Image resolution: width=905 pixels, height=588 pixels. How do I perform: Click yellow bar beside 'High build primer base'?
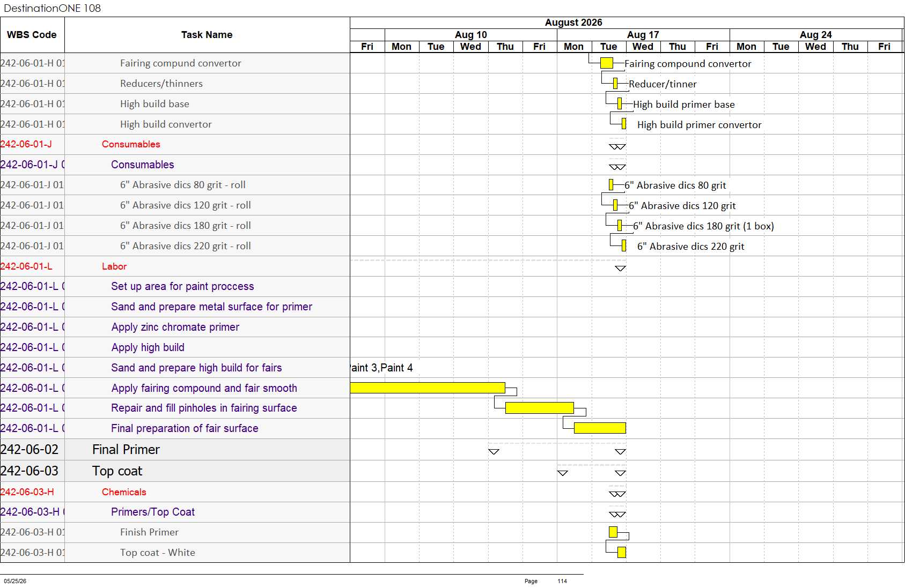pyautogui.click(x=620, y=104)
